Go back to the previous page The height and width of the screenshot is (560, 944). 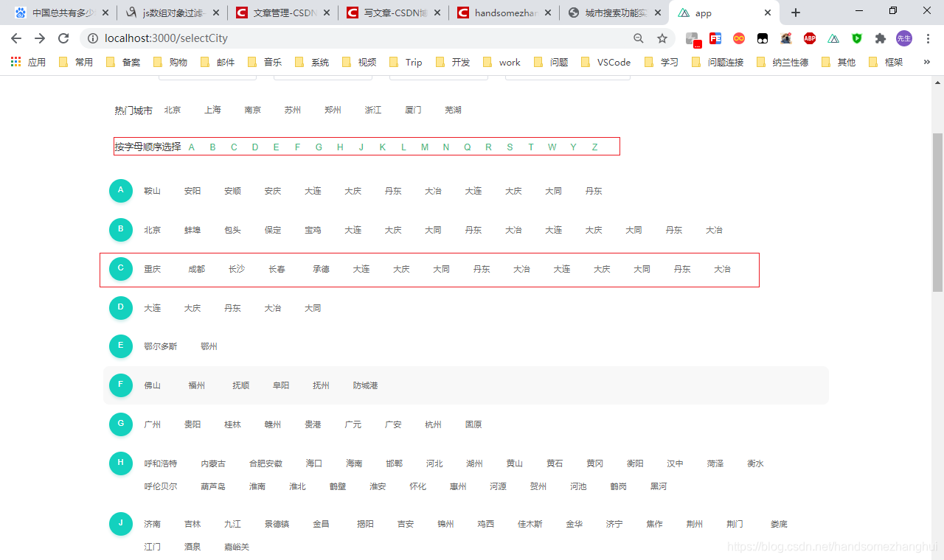click(x=16, y=38)
